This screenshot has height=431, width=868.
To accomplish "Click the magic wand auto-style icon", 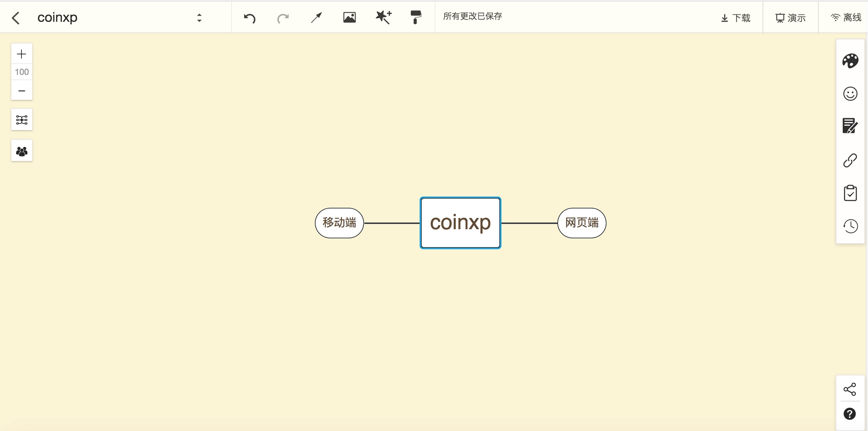I will [x=383, y=18].
